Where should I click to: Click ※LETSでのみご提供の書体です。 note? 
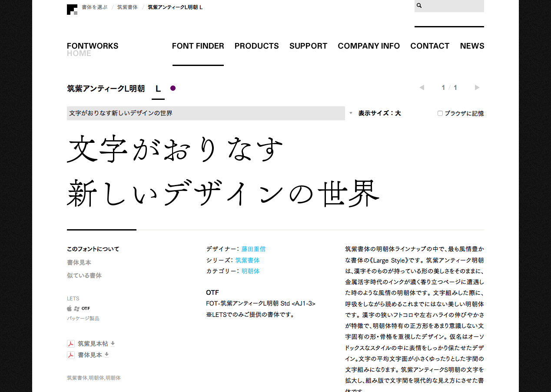click(251, 315)
